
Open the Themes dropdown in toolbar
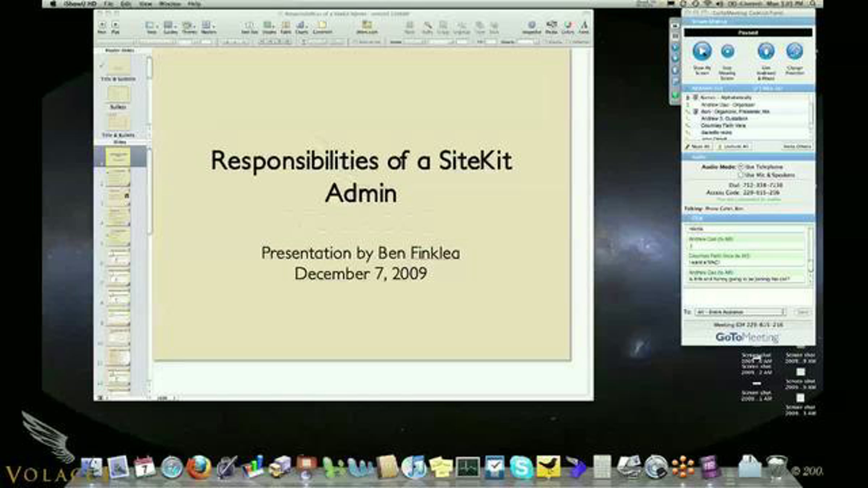[189, 25]
